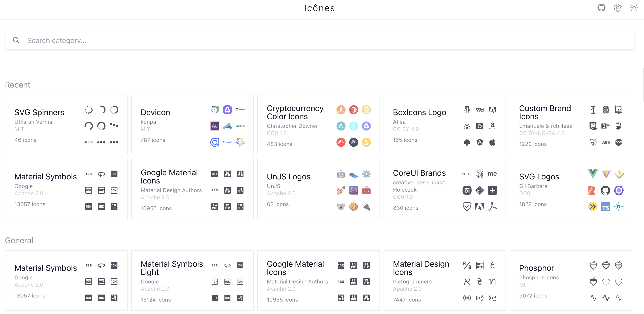Click the cookie icon in UnJS Logos

point(353,207)
